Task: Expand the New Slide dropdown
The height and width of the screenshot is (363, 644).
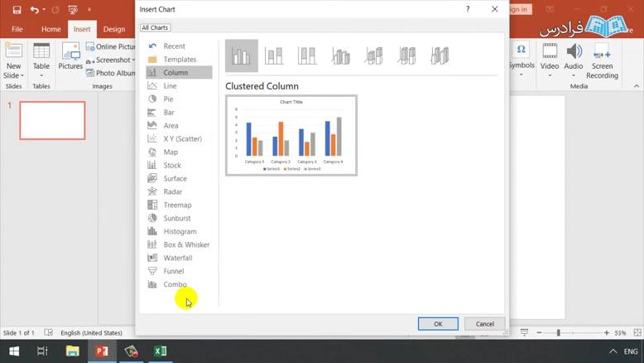Action: point(13,75)
